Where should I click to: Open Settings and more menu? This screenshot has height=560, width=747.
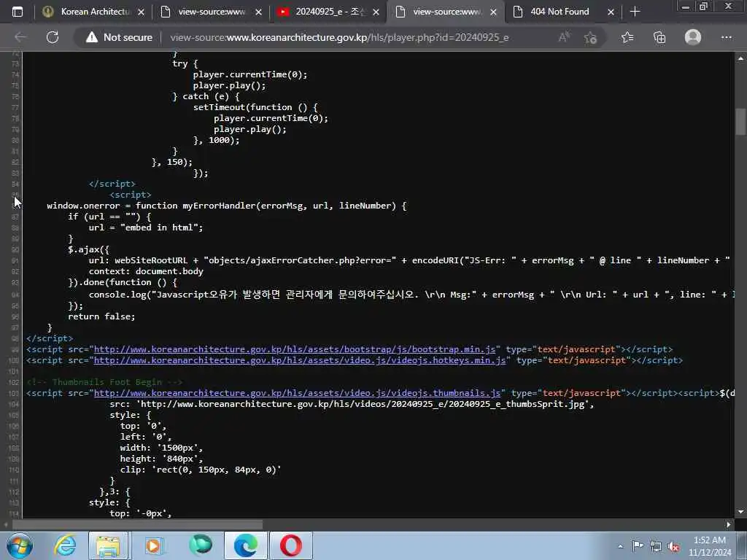pyautogui.click(x=727, y=37)
